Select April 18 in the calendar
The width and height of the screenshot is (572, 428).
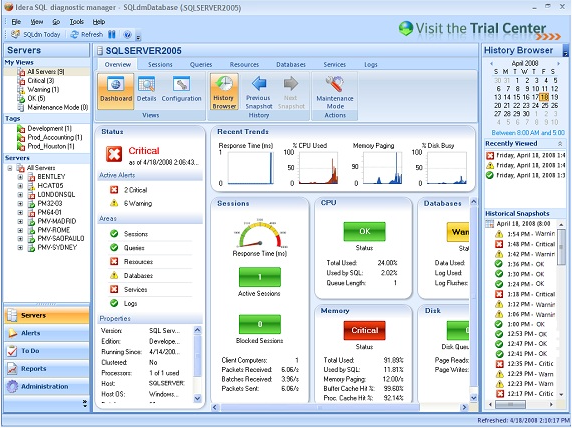(x=544, y=97)
